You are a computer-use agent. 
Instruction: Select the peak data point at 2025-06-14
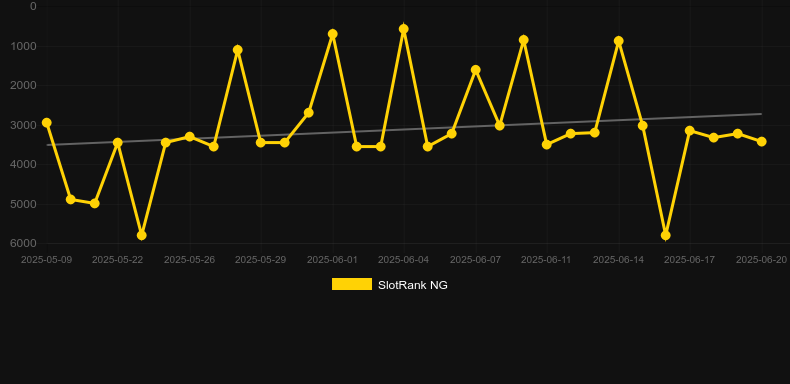coord(619,41)
